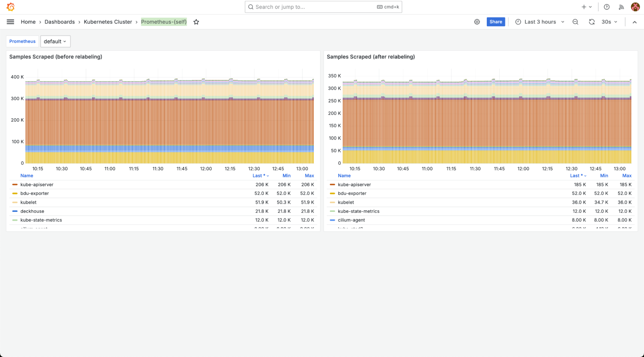Toggle kube-apiserver series in left legend
Screen dimensions: 644x357
(37, 184)
